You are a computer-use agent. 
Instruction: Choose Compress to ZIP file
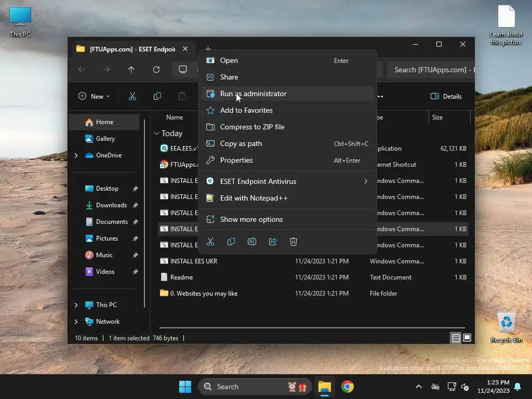pyautogui.click(x=287, y=127)
